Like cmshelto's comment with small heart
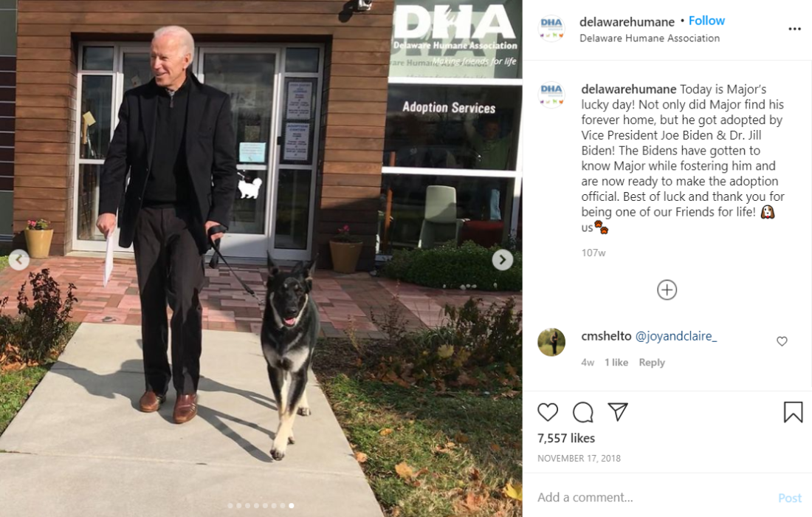Screen dimensions: 812x517 pos(782,341)
